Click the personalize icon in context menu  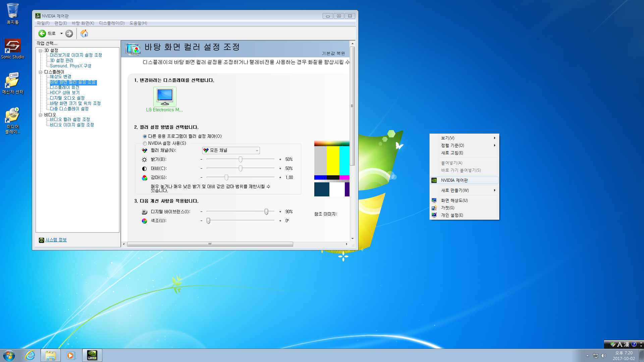(434, 215)
